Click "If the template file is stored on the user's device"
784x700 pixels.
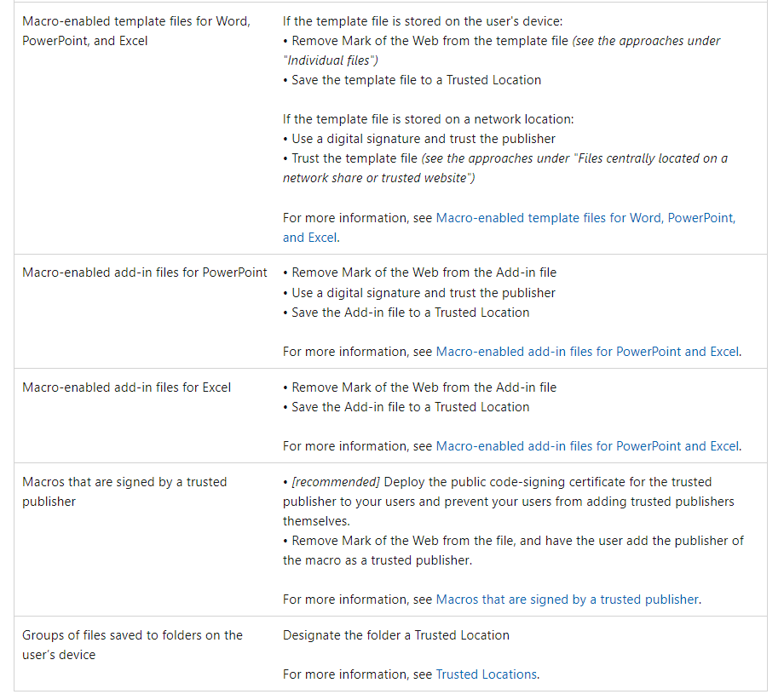coord(423,21)
